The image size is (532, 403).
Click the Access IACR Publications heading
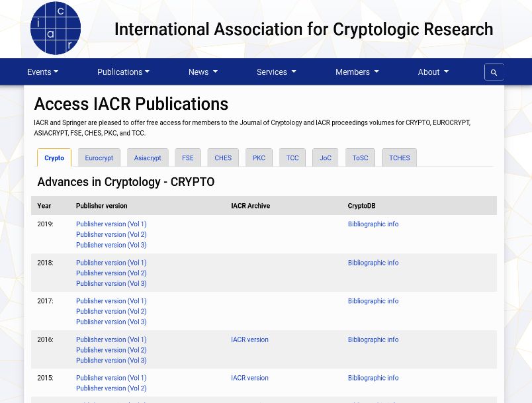point(131,104)
